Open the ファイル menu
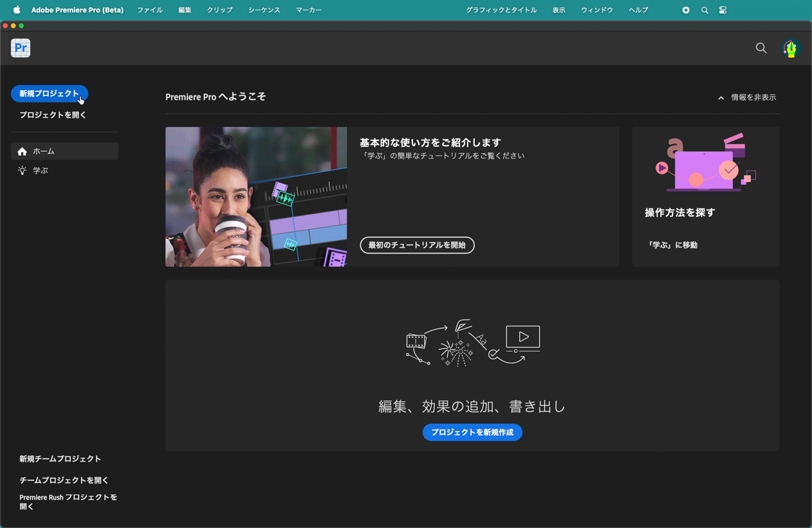Viewport: 812px width, 528px height. [150, 10]
